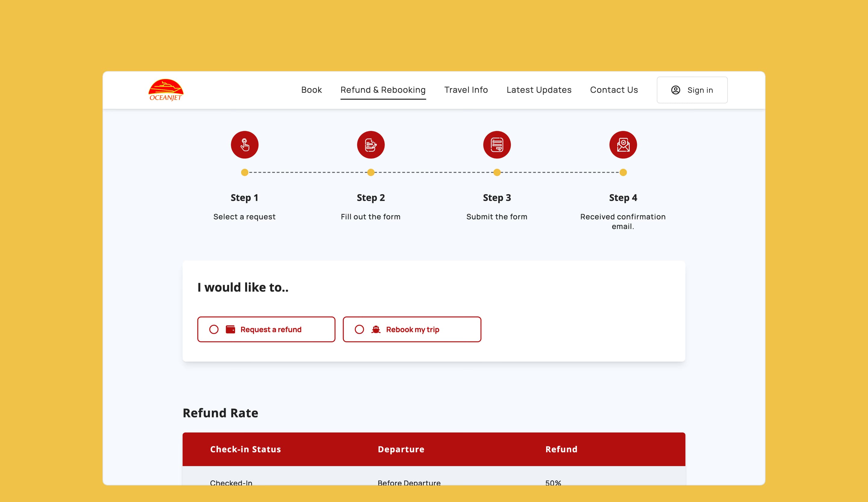Click the Departure column header

[401, 449]
